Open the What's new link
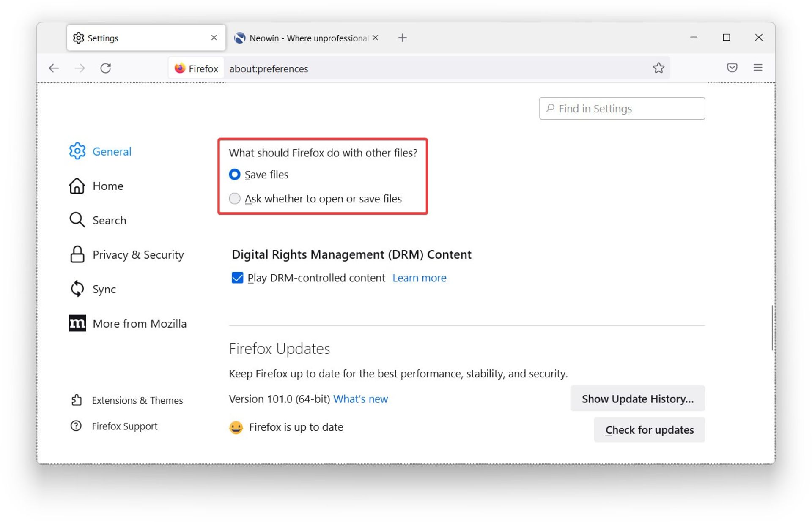 [360, 399]
